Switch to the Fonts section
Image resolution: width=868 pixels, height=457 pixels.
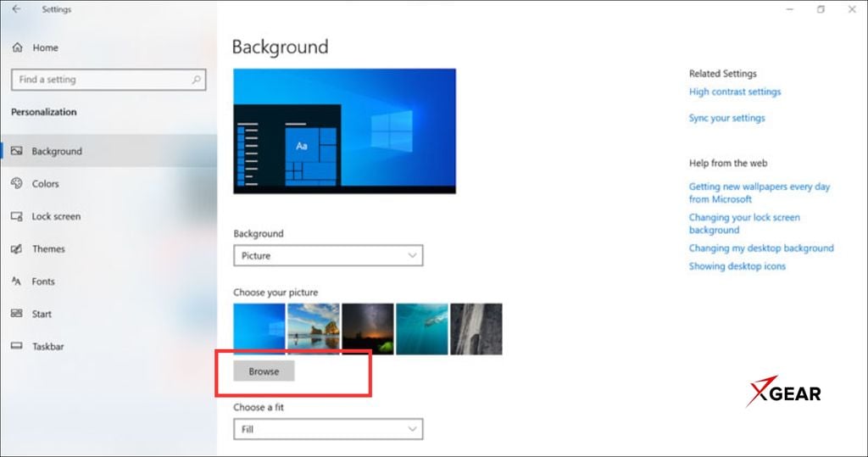tap(108, 281)
